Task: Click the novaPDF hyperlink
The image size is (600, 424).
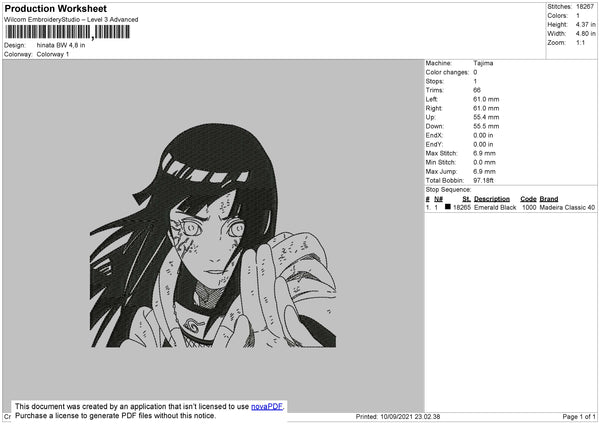Action: (x=267, y=406)
